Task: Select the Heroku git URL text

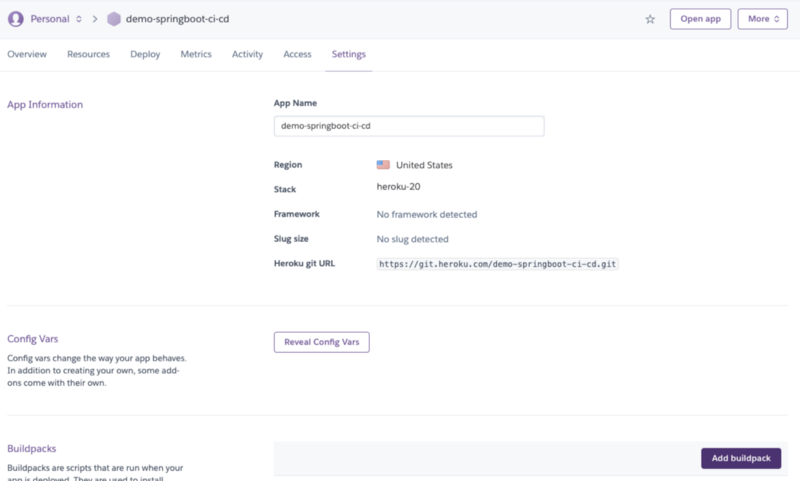Action: 497,264
